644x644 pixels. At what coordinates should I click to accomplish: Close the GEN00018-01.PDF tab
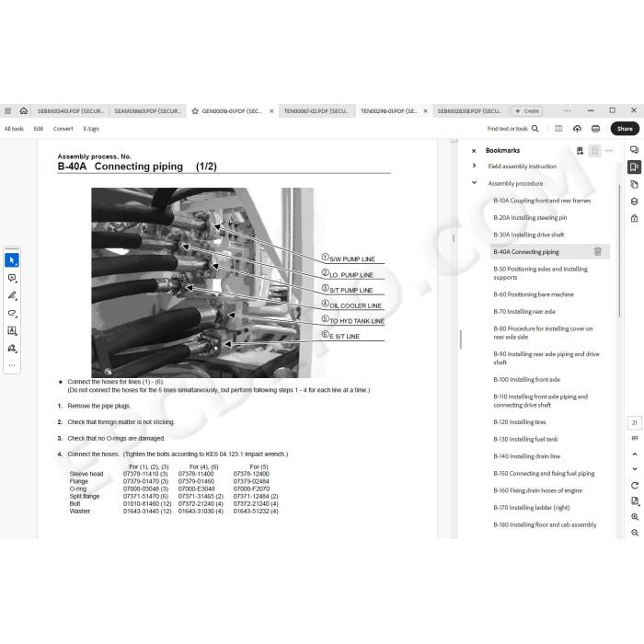coord(271,111)
